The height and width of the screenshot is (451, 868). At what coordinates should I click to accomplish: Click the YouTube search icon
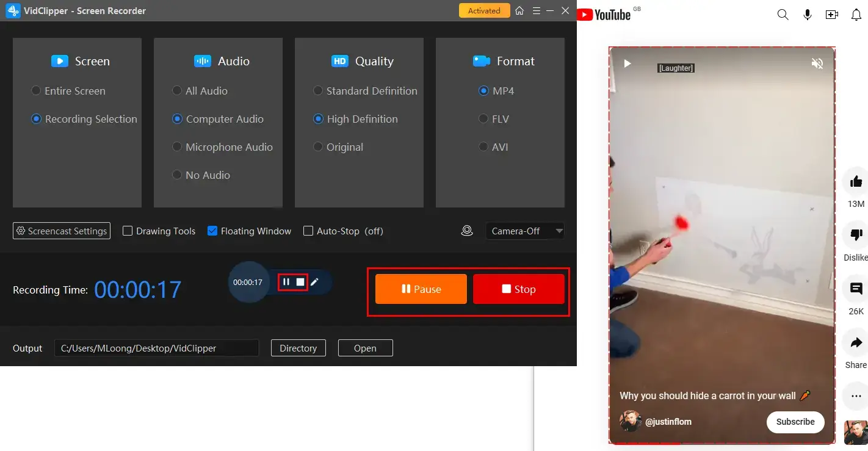[x=783, y=15]
